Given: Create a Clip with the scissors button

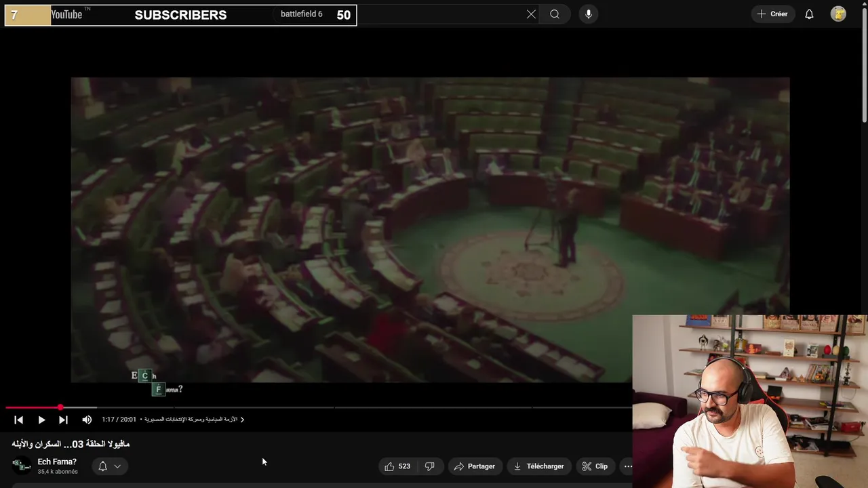Looking at the screenshot, I should (595, 466).
